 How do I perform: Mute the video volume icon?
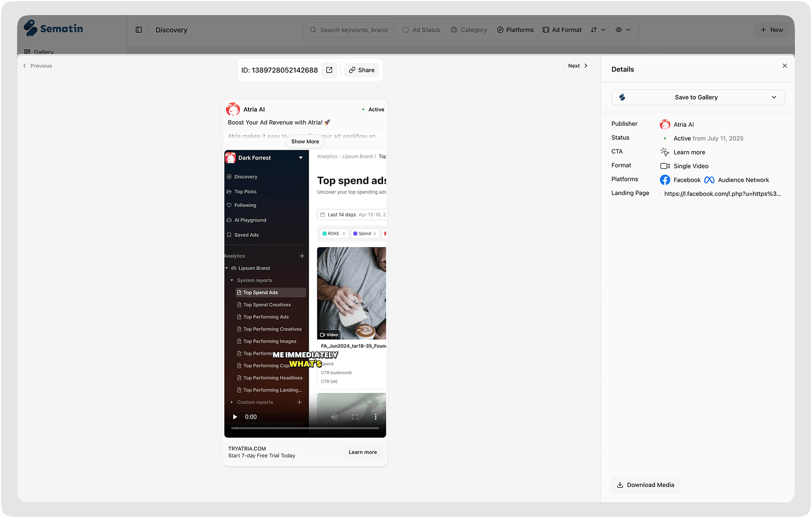click(335, 417)
